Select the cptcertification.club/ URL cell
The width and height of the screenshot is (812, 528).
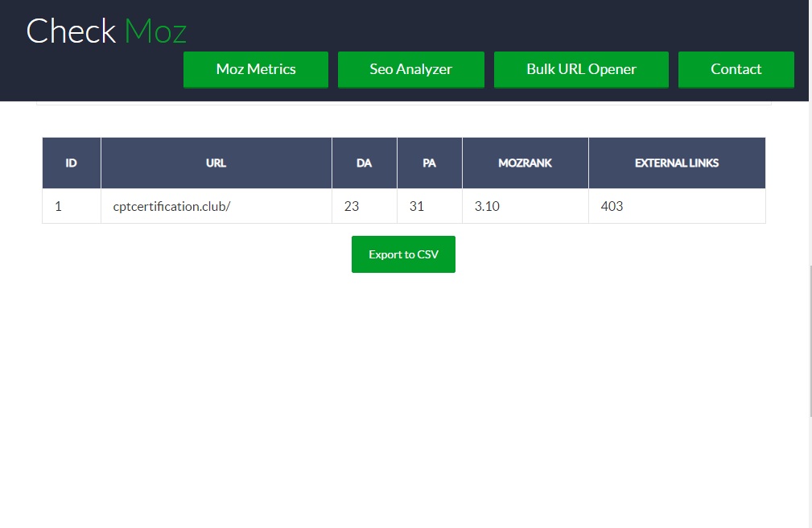pyautogui.click(x=216, y=206)
